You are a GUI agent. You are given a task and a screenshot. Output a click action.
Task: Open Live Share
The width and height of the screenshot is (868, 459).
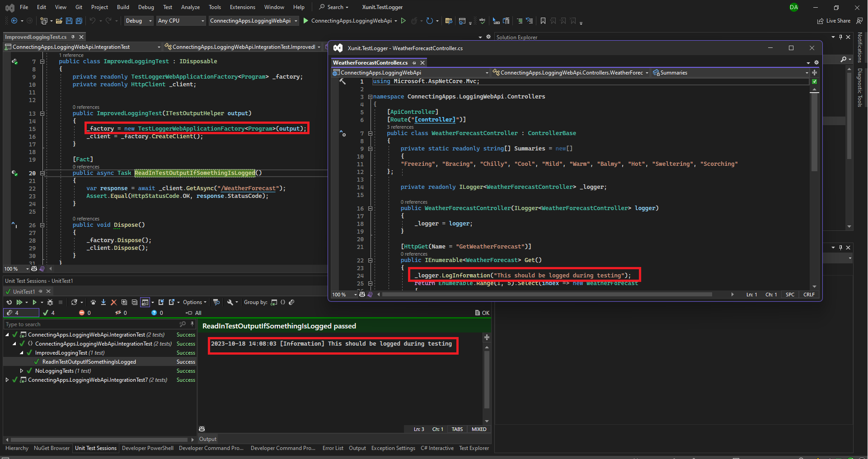pos(834,21)
